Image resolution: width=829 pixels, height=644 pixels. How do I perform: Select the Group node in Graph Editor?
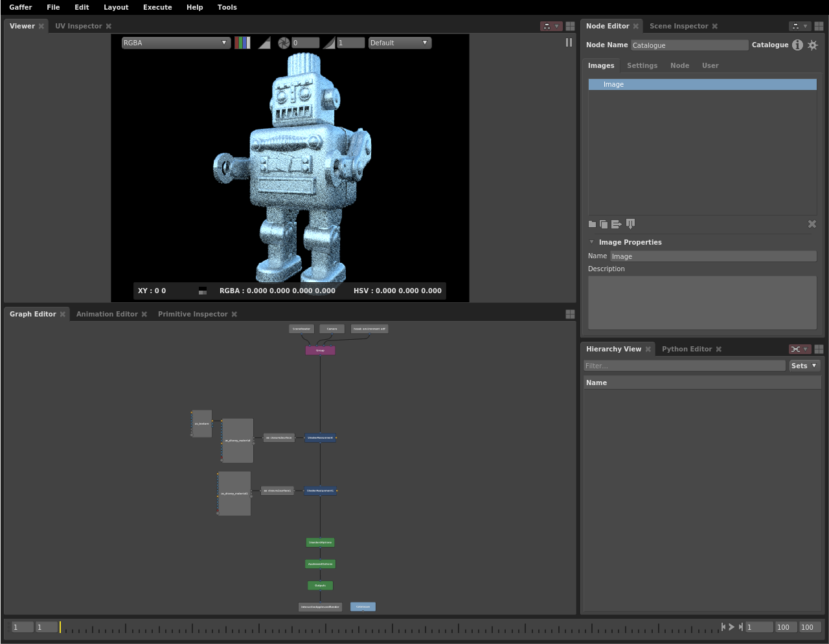tap(320, 350)
